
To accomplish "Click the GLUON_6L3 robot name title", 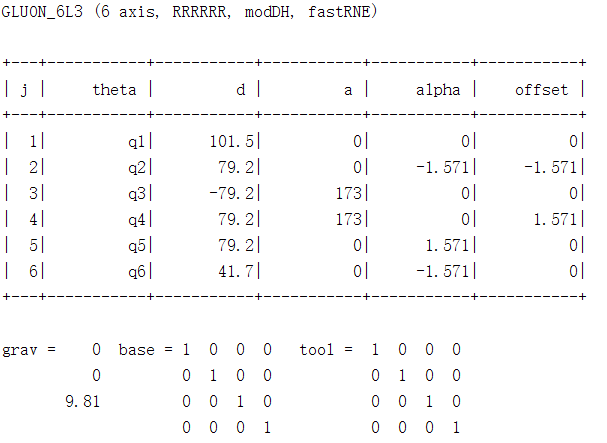I will click(43, 11).
